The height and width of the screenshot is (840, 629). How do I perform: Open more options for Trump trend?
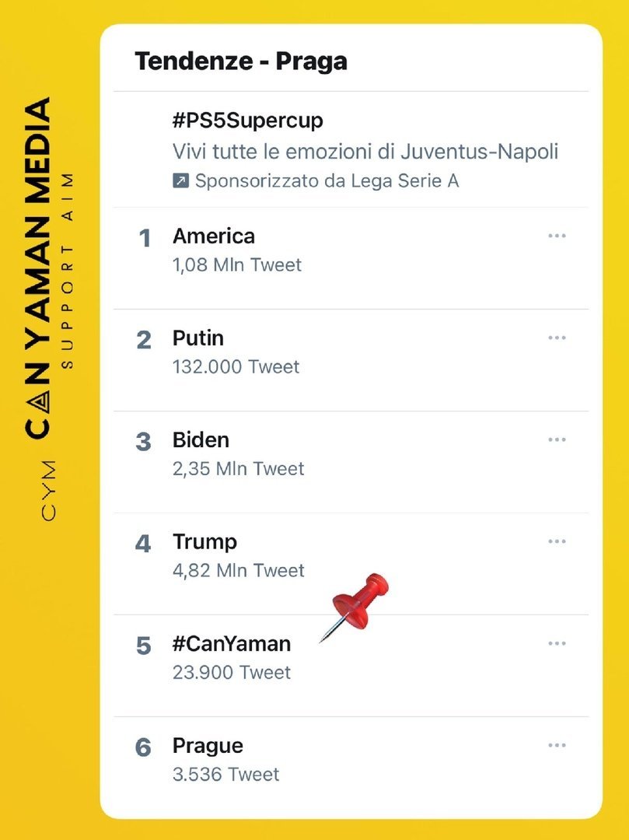(x=556, y=541)
